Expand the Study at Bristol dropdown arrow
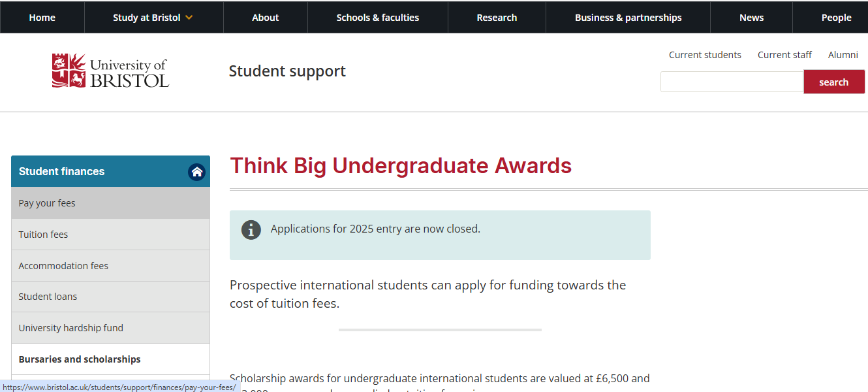The height and width of the screenshot is (392, 868). pos(189,18)
